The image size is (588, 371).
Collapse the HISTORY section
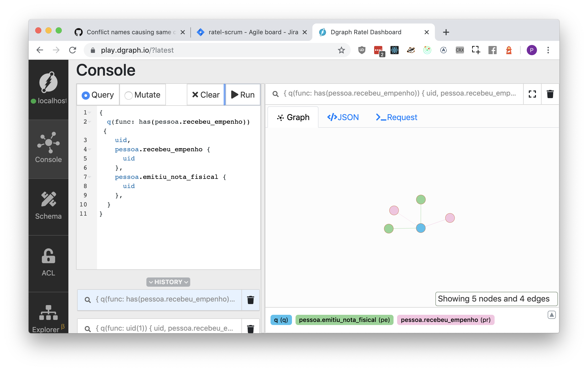[168, 282]
